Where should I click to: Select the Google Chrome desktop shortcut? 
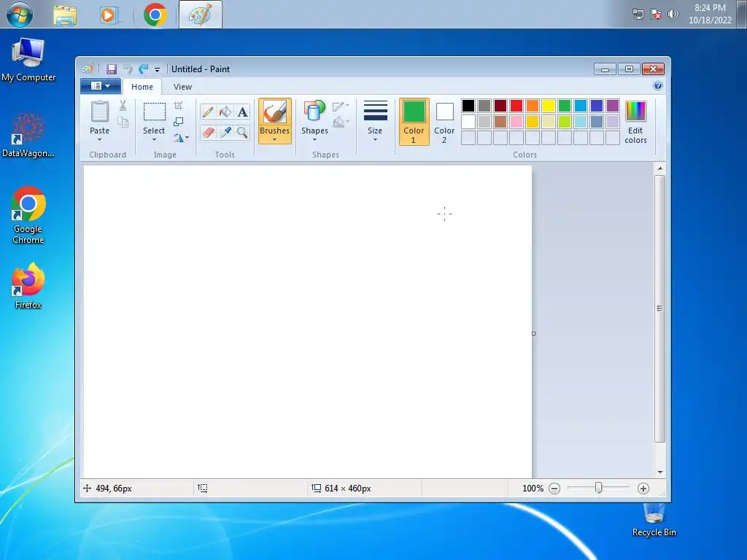pos(28,215)
